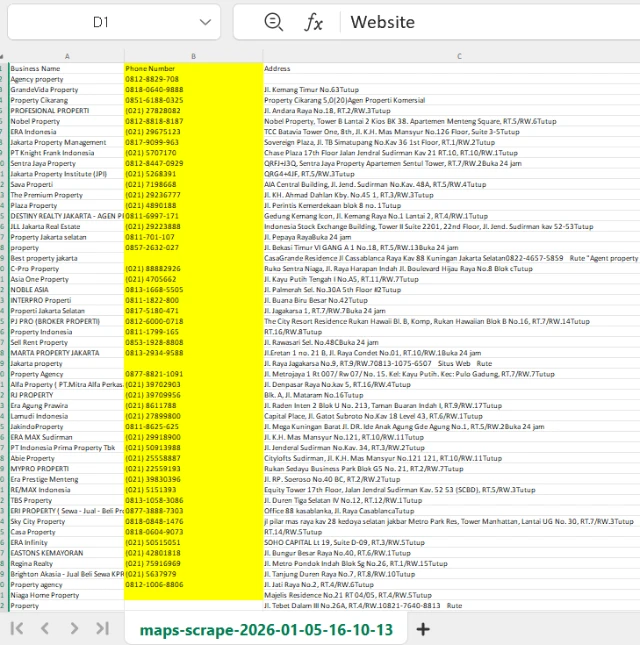Select the Business Name header cell
The width and height of the screenshot is (640, 645).
(67, 69)
